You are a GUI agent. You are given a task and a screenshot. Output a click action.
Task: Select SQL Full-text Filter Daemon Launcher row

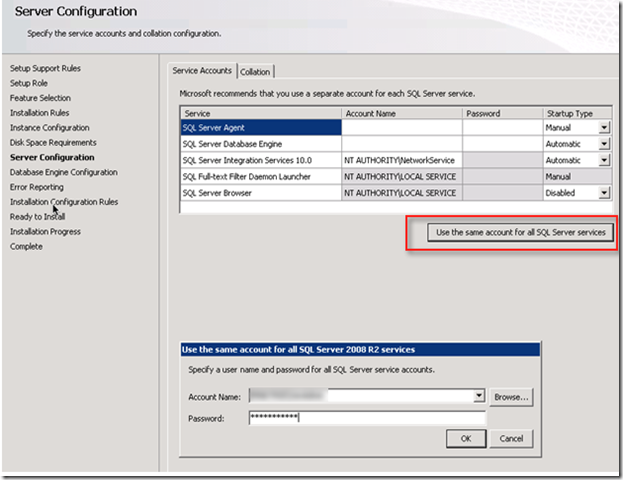click(x=261, y=176)
